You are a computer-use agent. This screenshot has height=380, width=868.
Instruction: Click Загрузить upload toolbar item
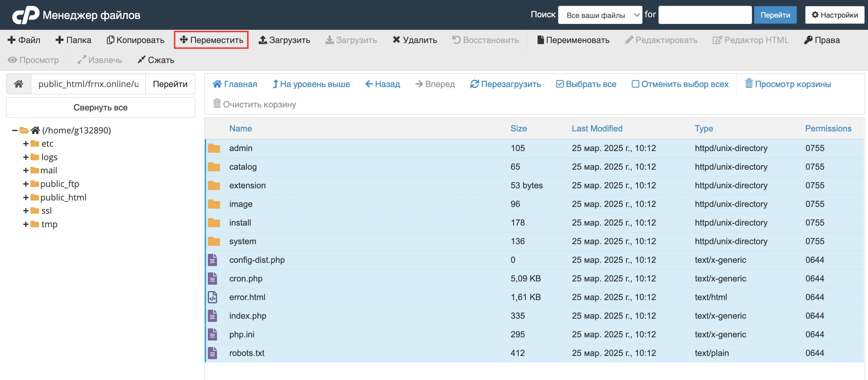click(284, 40)
